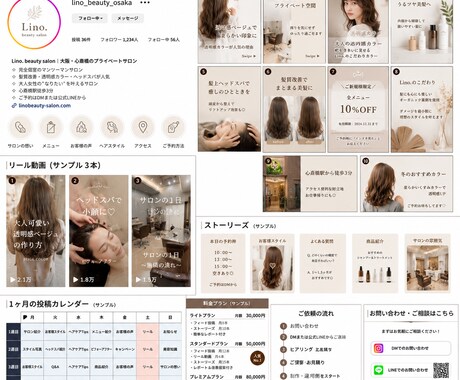Select the ライトプラン 30,000円 row
Screen dimensions: 460x380
[227, 315]
